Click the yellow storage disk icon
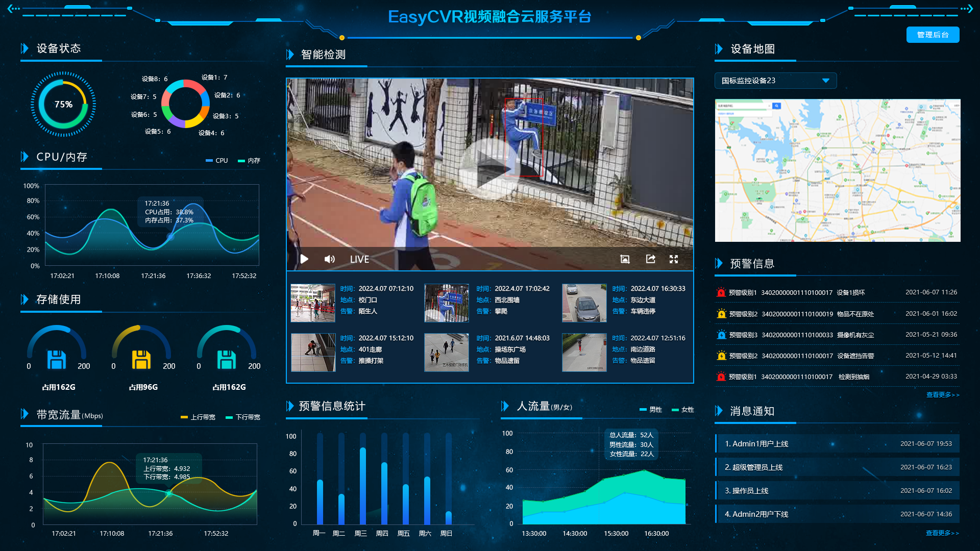Viewport: 980px width, 551px height. 141,360
